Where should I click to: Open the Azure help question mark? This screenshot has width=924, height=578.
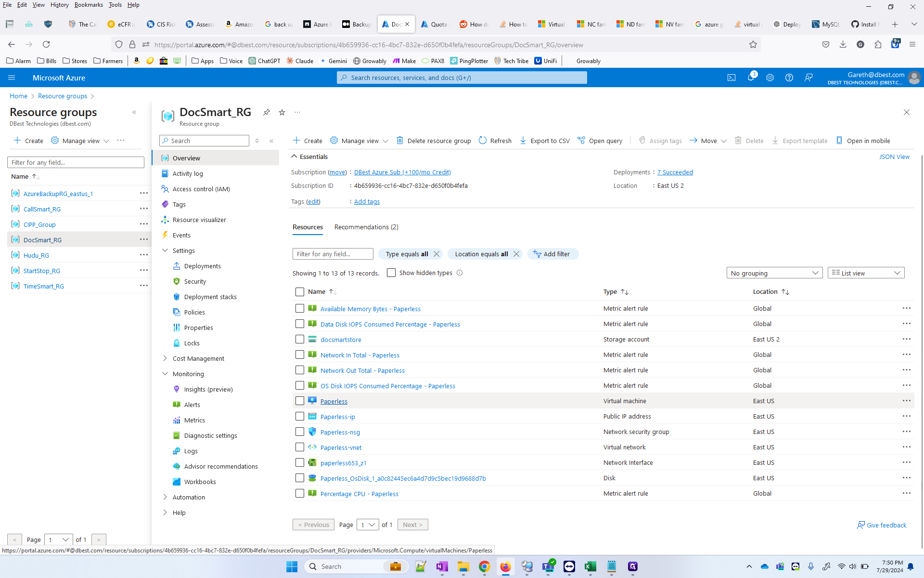(789, 78)
